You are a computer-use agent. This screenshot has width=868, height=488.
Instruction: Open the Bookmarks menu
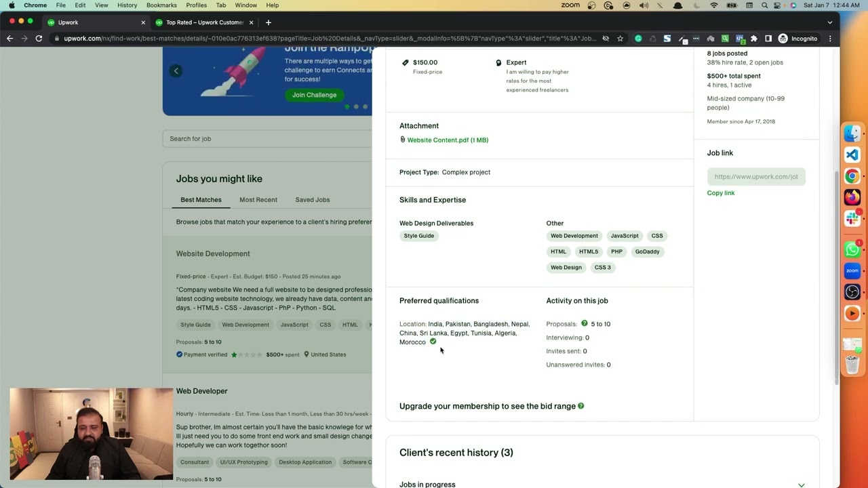(x=161, y=5)
